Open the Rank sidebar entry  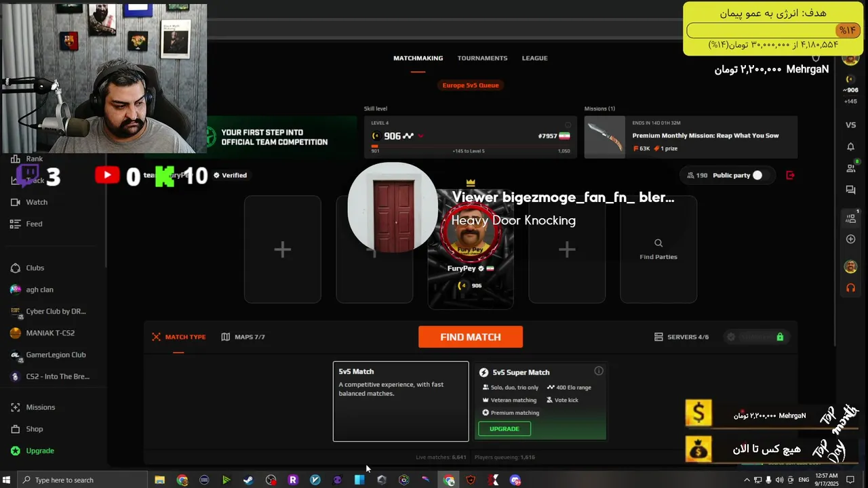pyautogui.click(x=34, y=159)
